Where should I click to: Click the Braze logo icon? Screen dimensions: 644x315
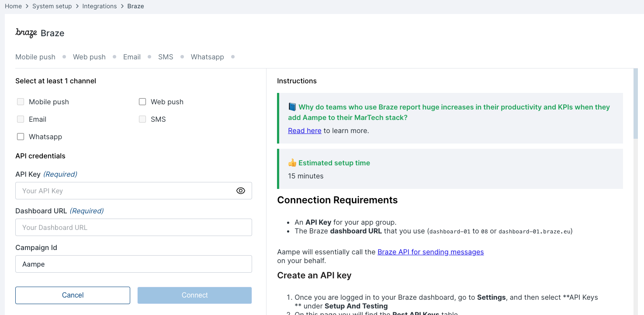pyautogui.click(x=26, y=33)
